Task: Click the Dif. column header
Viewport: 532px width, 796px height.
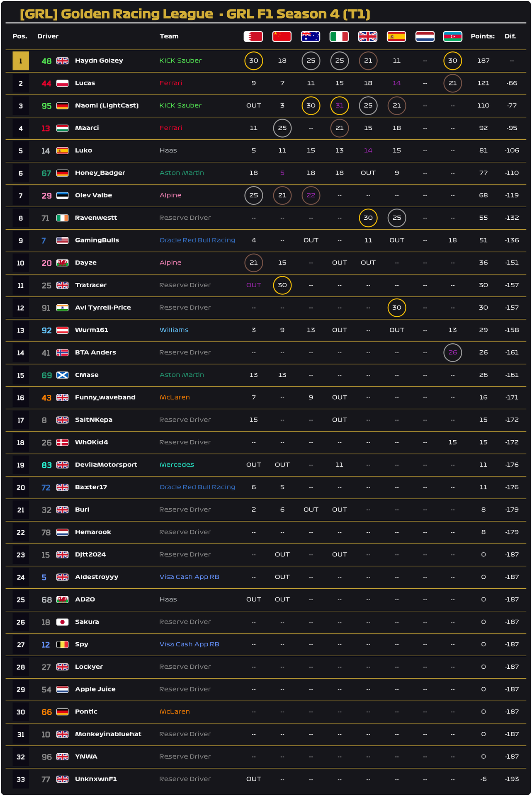Action: (x=510, y=36)
